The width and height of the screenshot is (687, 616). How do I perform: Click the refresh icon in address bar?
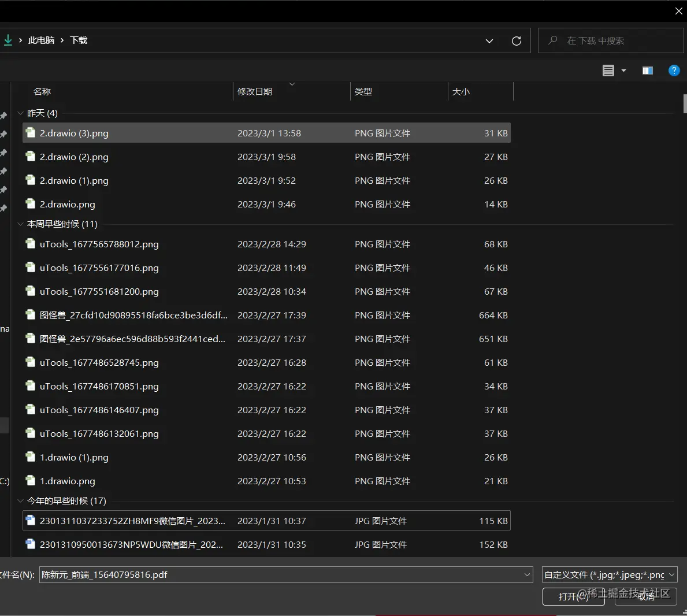click(x=517, y=41)
